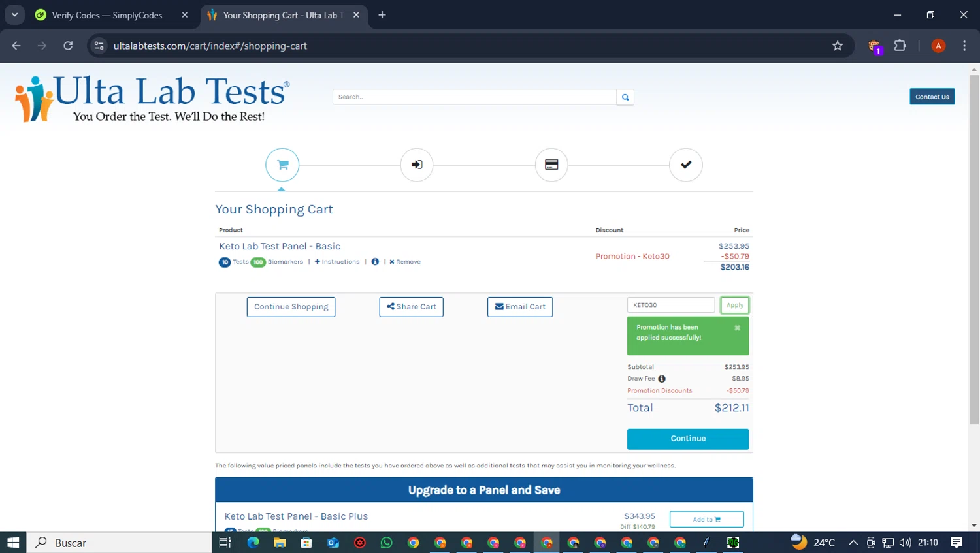Open WhatsApp from the taskbar
Image resolution: width=980 pixels, height=553 pixels.
tap(387, 543)
